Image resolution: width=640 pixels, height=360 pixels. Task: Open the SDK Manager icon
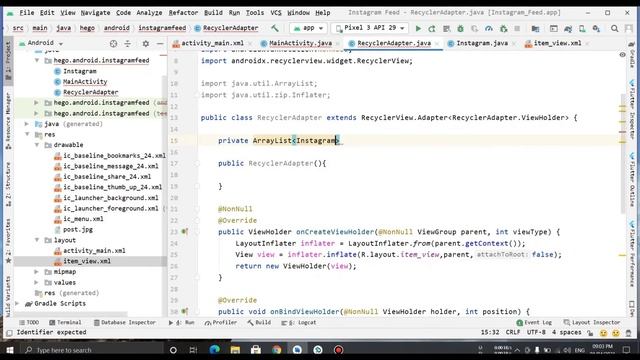[596, 28]
